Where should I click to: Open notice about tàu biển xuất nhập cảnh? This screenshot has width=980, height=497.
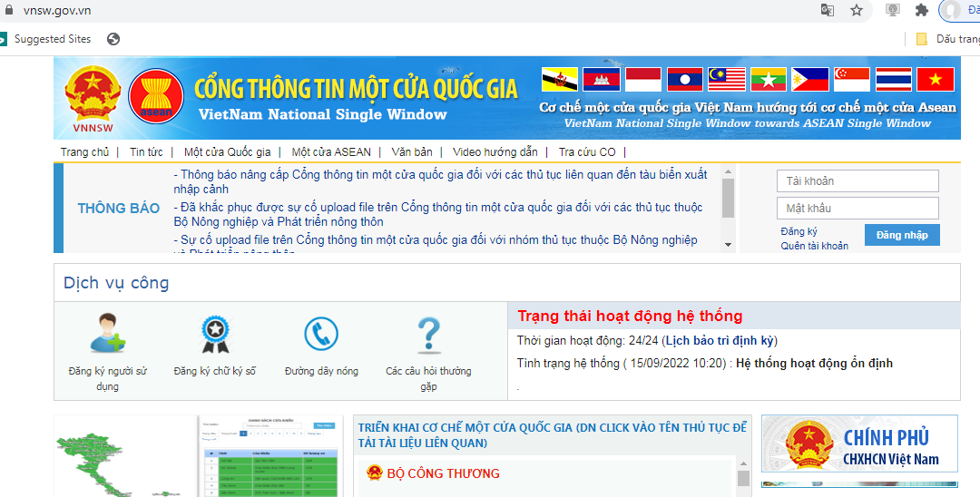(x=440, y=181)
